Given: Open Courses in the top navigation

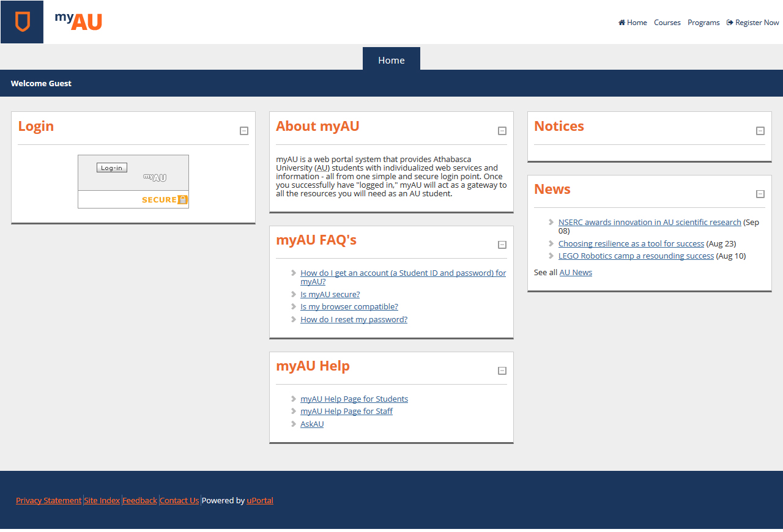Looking at the screenshot, I should (x=667, y=23).
